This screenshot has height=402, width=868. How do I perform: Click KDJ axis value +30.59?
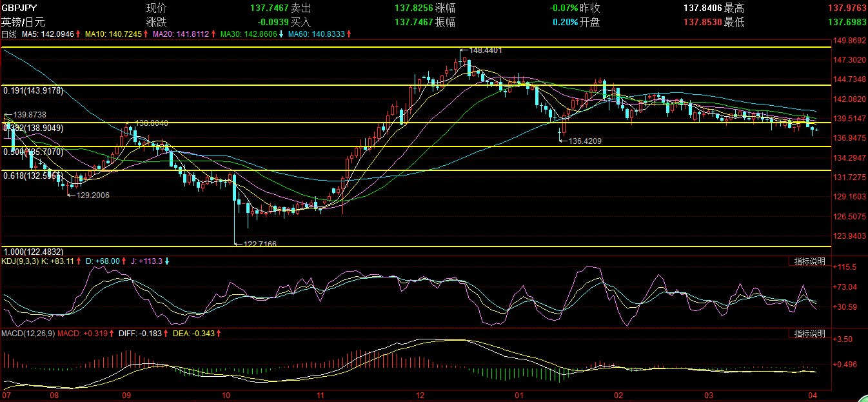tap(845, 307)
